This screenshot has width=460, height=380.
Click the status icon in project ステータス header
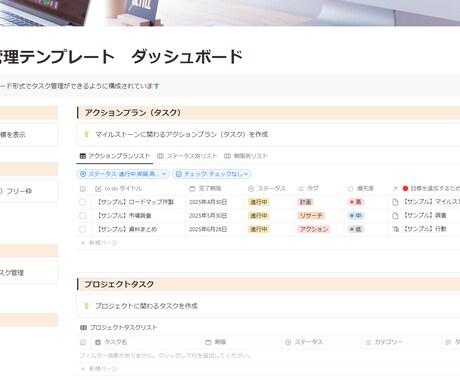point(288,342)
